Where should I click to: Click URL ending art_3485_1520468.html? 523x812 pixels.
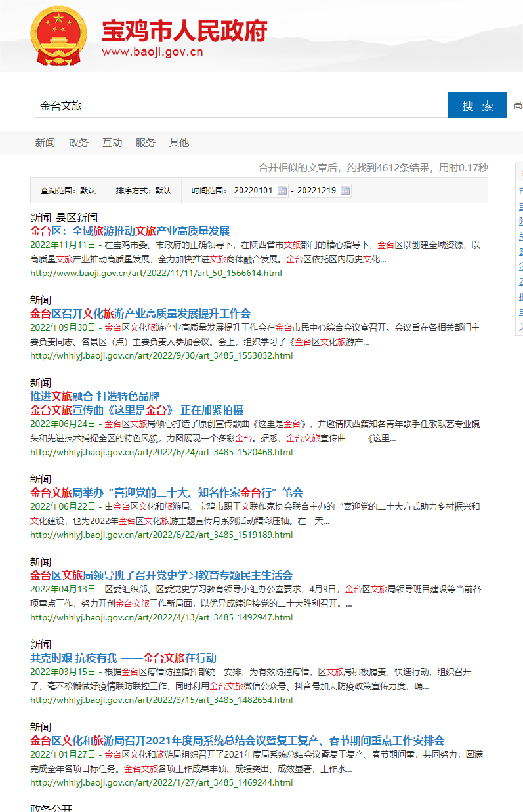tap(161, 452)
